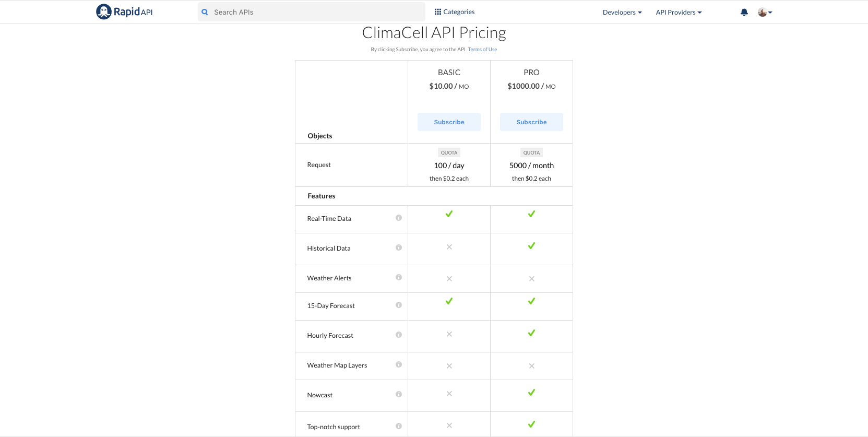Open the Terms of Use link
The height and width of the screenshot is (437, 868).
pos(482,50)
